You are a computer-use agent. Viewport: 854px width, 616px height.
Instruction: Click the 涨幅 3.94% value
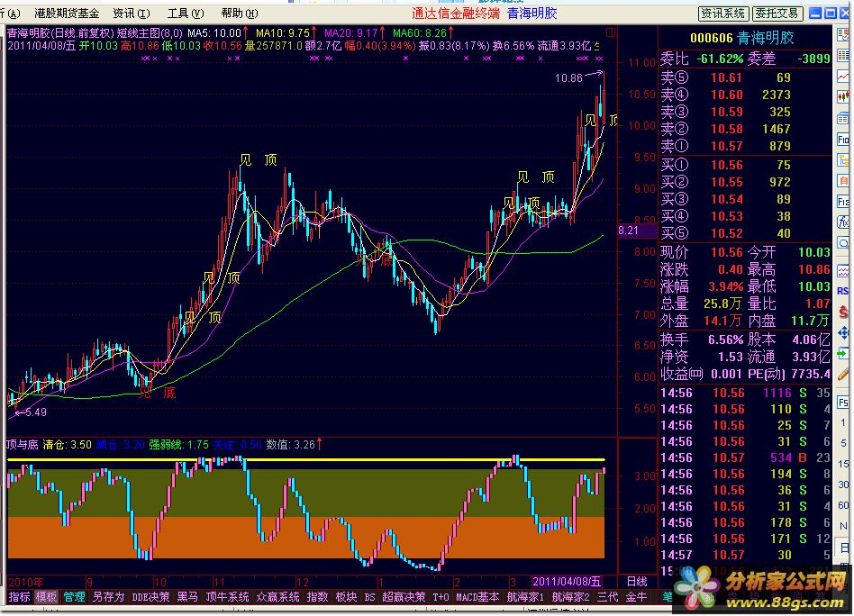pyautogui.click(x=725, y=287)
